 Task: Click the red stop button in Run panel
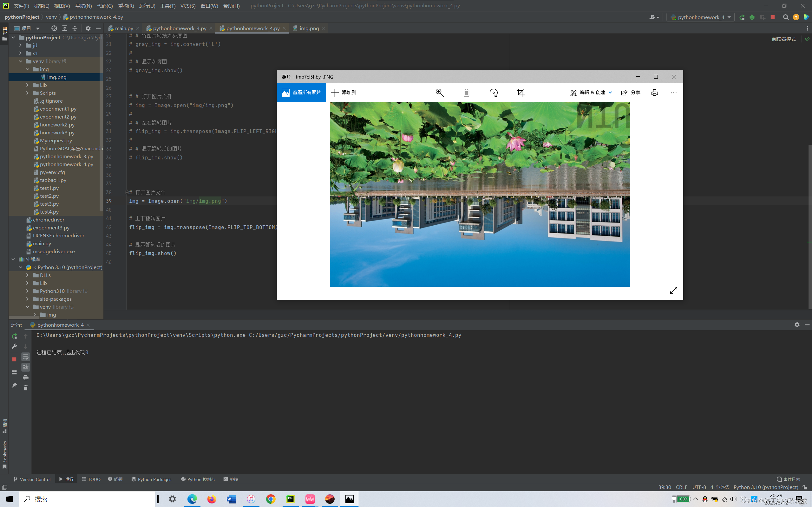coord(14,359)
